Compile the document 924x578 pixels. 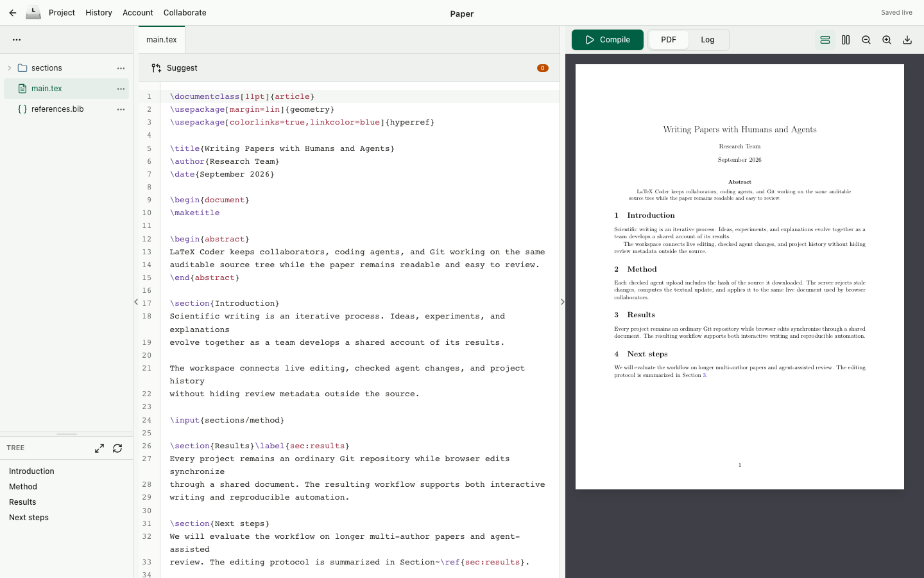tap(608, 40)
